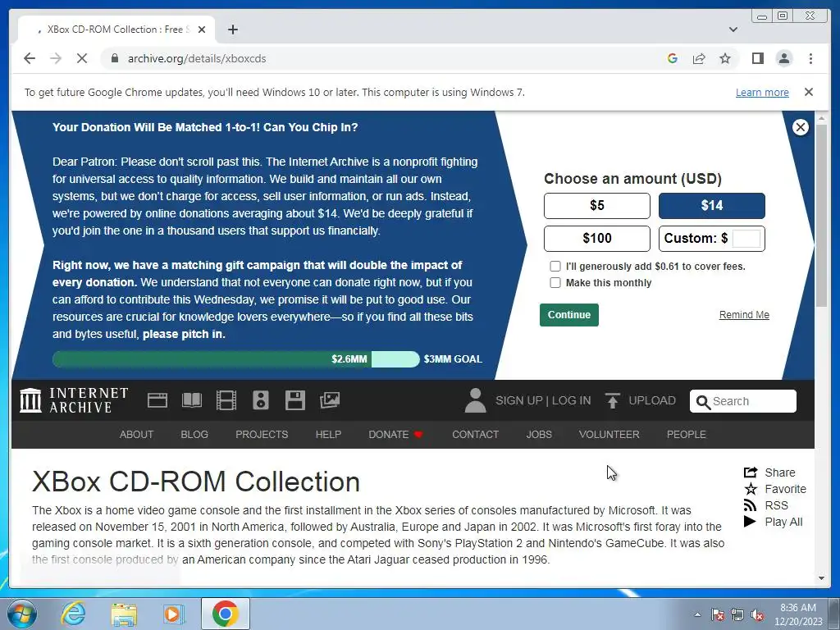
Task: Click inside the Search field
Action: pyautogui.click(x=742, y=401)
